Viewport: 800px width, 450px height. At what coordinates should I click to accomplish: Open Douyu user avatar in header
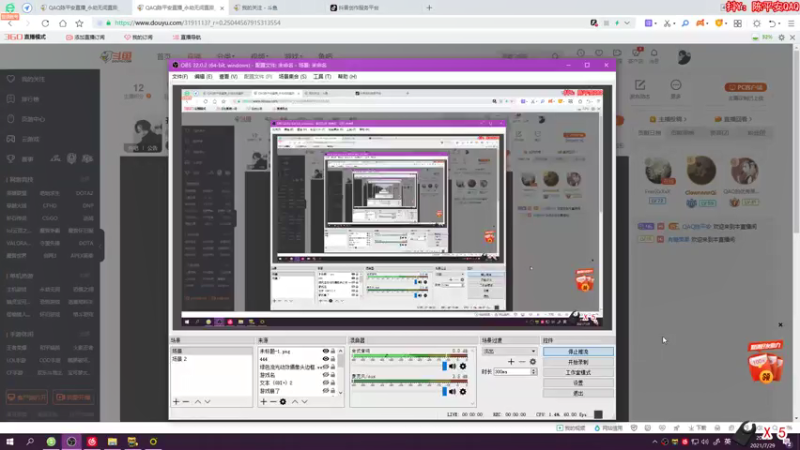coord(684,57)
